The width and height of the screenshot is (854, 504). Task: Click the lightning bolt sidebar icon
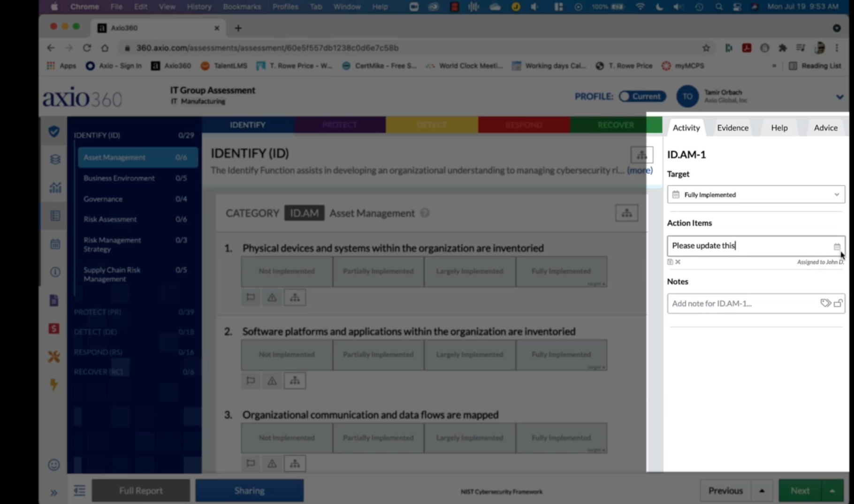(x=54, y=385)
